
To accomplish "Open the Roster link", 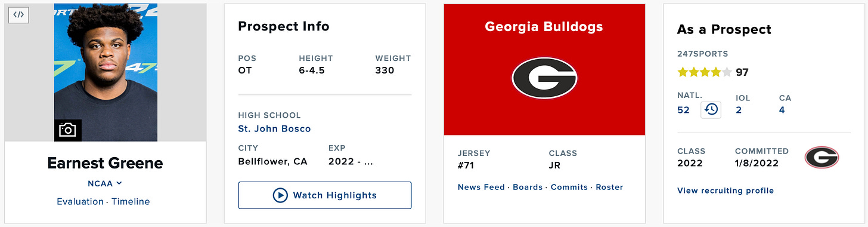I will tap(609, 187).
